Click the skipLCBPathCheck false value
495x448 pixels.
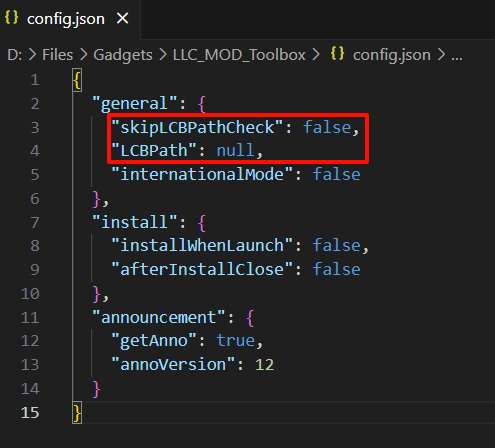point(327,128)
